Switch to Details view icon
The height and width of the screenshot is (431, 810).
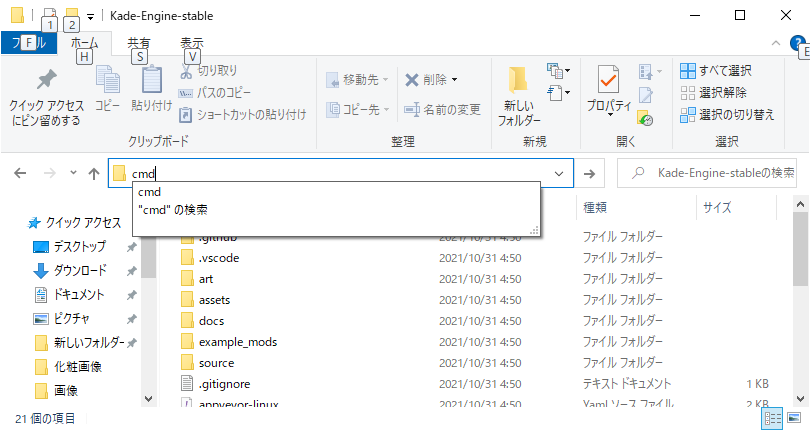(x=772, y=418)
